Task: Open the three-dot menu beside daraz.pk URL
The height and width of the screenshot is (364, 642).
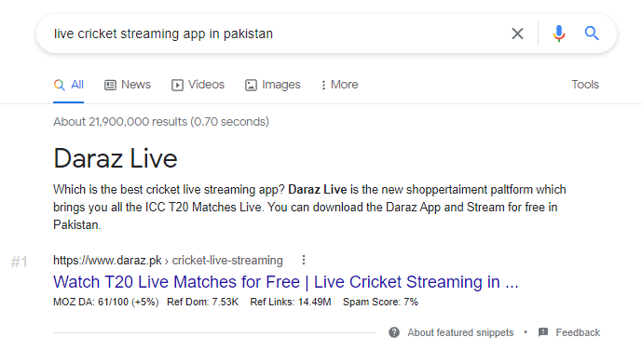Action: 304,260
